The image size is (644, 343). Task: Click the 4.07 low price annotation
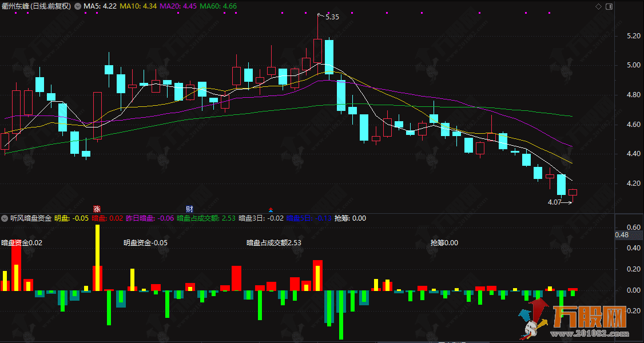pos(555,202)
